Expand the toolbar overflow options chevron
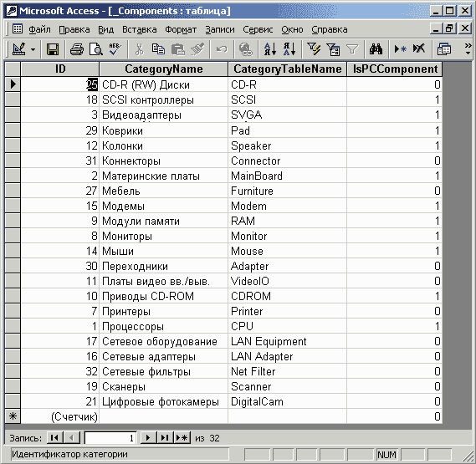 click(468, 49)
